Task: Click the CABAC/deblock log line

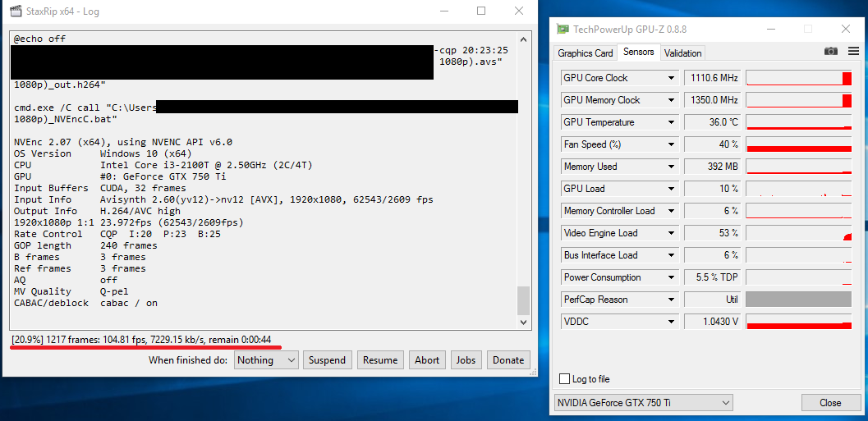Action: pyautogui.click(x=85, y=303)
